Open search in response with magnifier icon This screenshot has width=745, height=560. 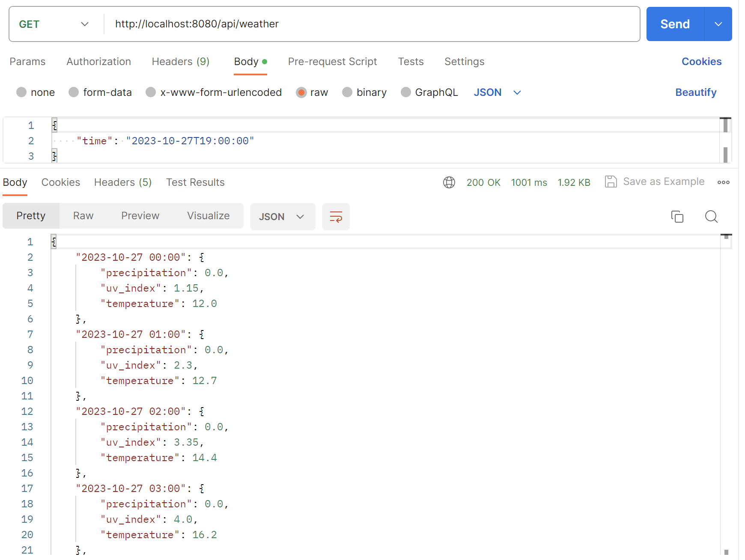(711, 217)
